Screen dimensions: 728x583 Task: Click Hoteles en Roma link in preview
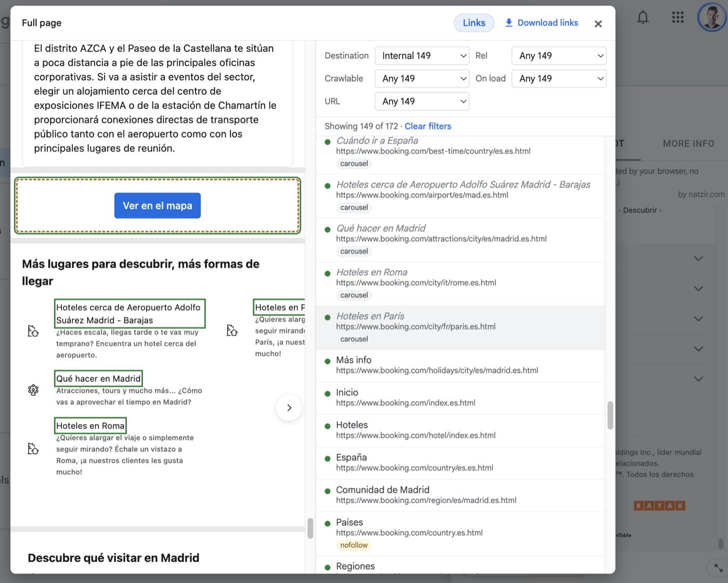90,426
